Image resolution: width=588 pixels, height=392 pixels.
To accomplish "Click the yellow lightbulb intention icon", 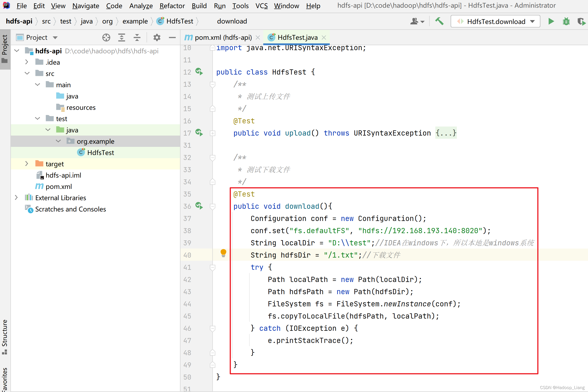I will point(223,253).
